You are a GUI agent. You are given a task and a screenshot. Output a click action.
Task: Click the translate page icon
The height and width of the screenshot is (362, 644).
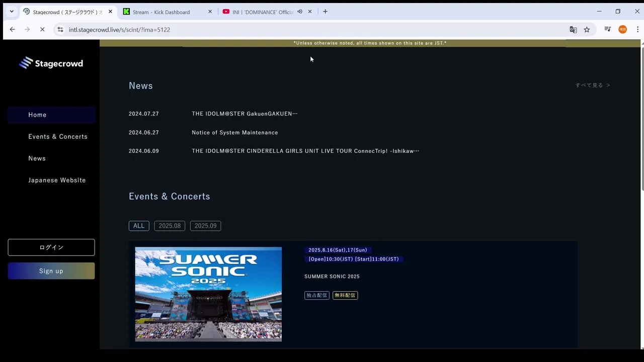573,30
